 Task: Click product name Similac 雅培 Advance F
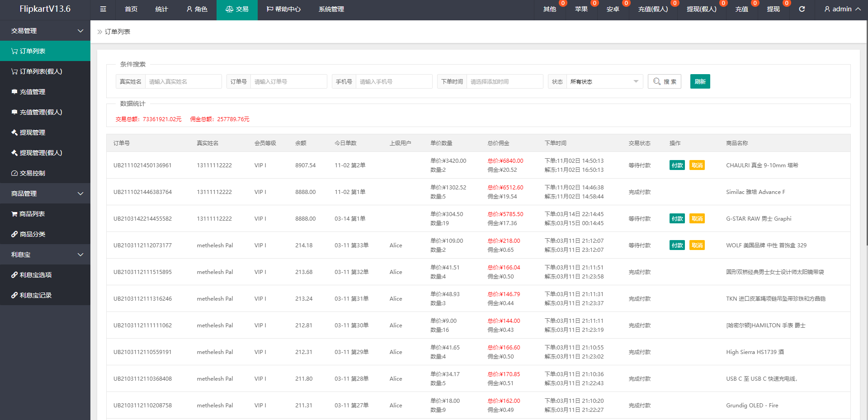pyautogui.click(x=755, y=192)
